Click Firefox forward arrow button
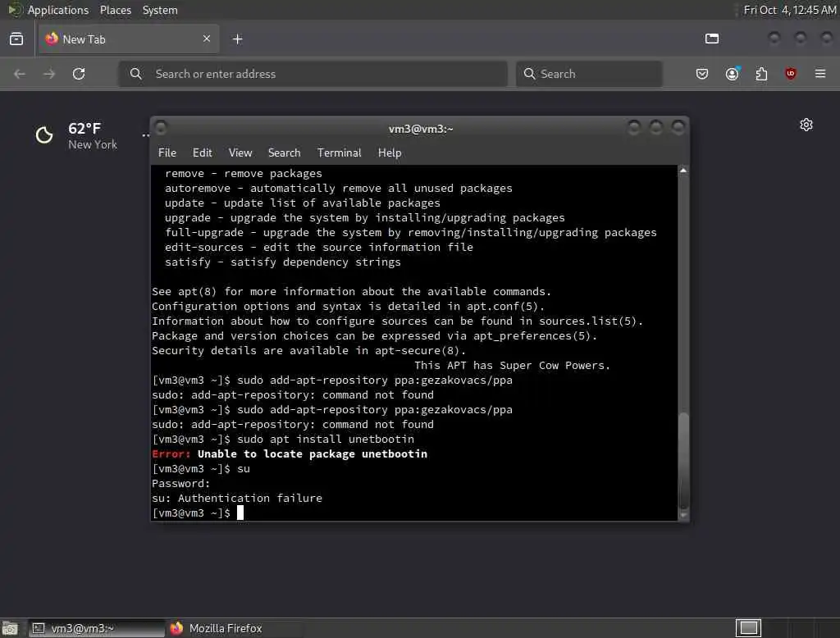Image resolution: width=840 pixels, height=638 pixels. [x=49, y=74]
